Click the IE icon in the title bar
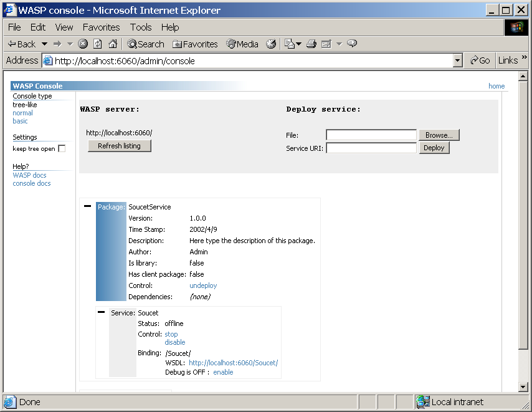The height and width of the screenshot is (412, 532). click(10, 10)
